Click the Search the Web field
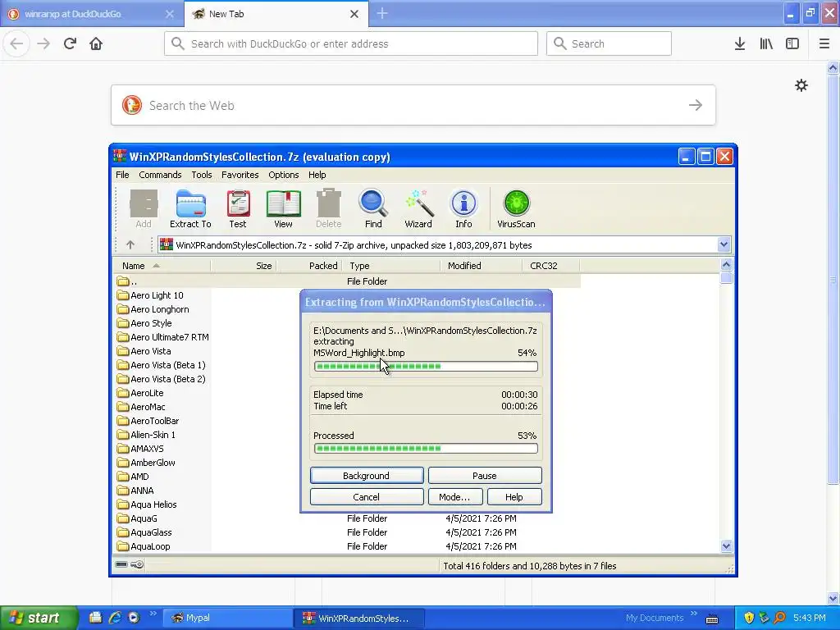Image resolution: width=840 pixels, height=630 pixels. coord(413,105)
